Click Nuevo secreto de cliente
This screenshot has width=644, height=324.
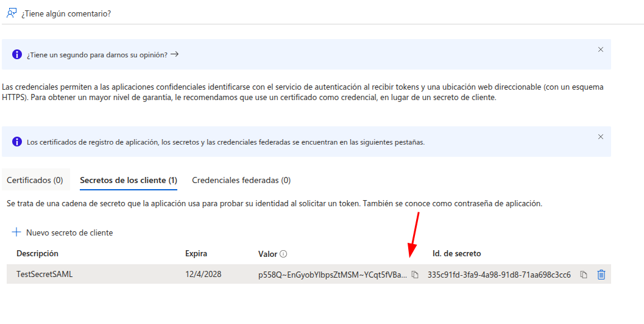coord(69,232)
